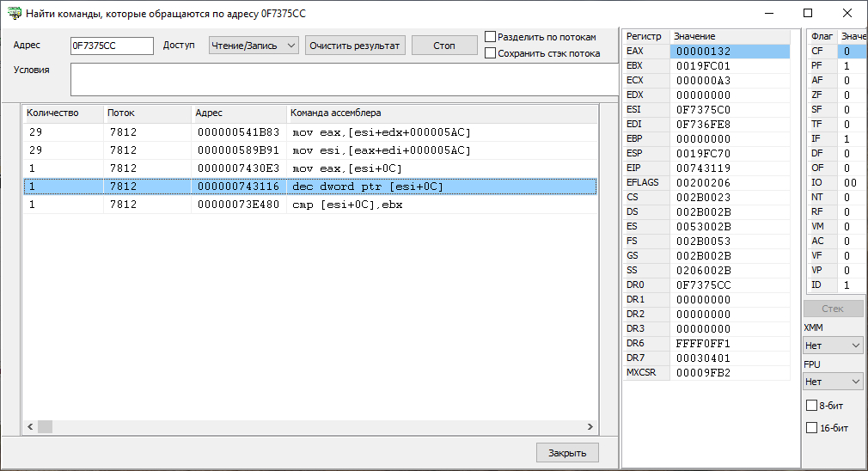
Task: Toggle the 16-бит checkbox
Action: [811, 428]
